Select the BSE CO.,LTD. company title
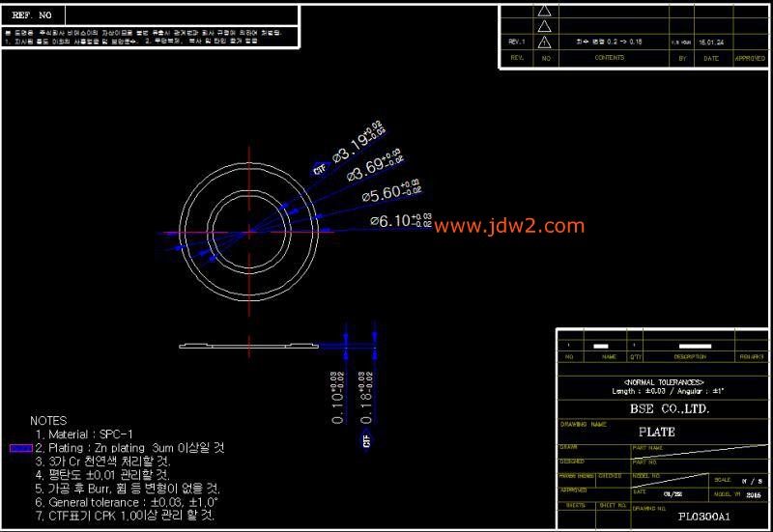Screen dimensions: 773x532 pyautogui.click(x=669, y=408)
